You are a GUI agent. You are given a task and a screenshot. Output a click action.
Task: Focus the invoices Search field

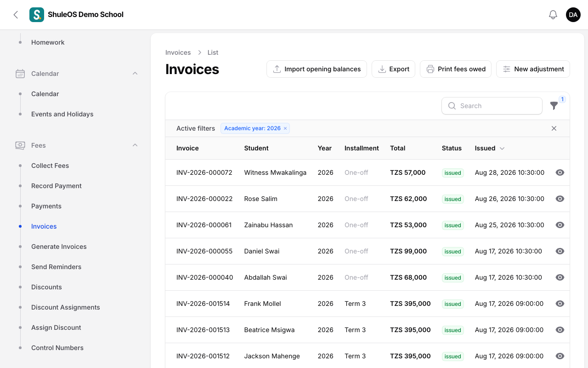click(492, 106)
